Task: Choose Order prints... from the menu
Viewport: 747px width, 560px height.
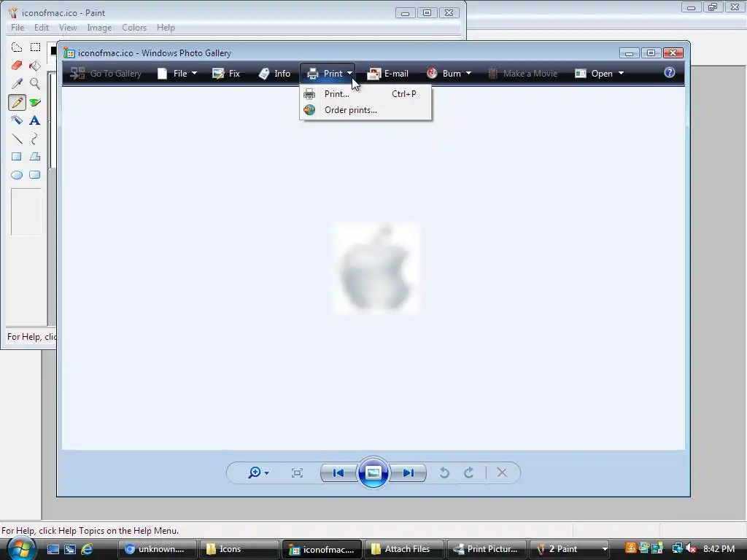Action: 365,110
